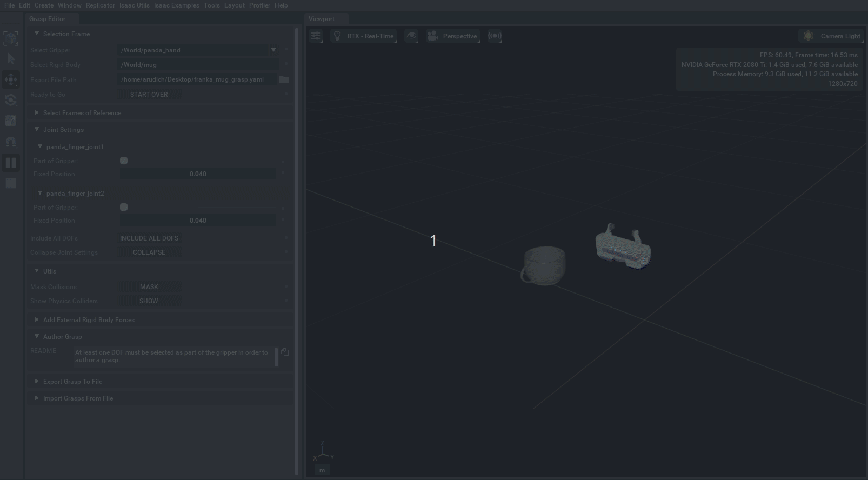The image size is (868, 480).
Task: Open the Select Gripper dropdown arrow
Action: tap(273, 50)
